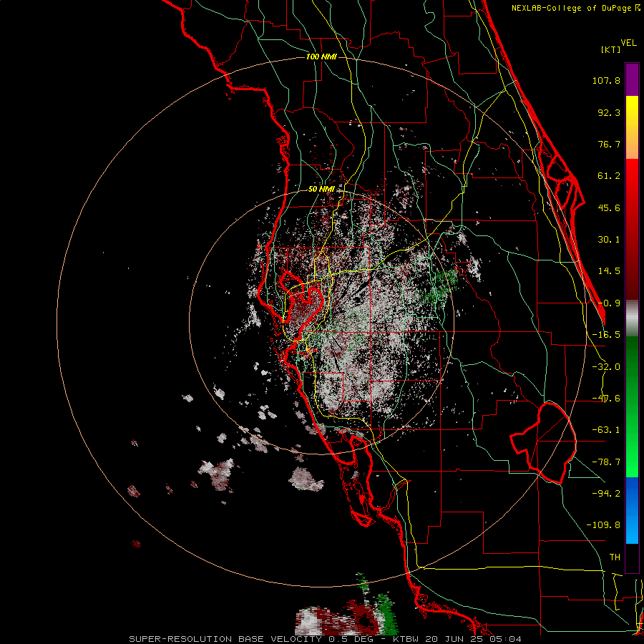
Task: Select the 30.1 legend value
Action: pos(609,240)
